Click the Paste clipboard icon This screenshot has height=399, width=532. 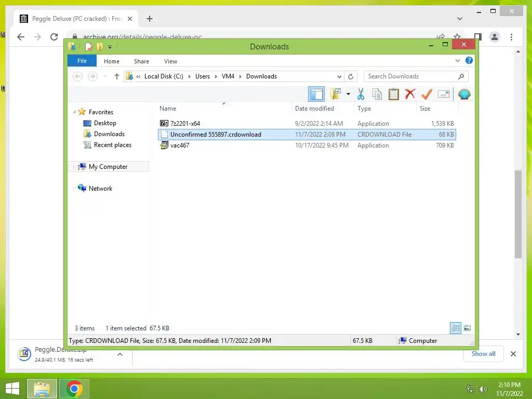(x=394, y=94)
